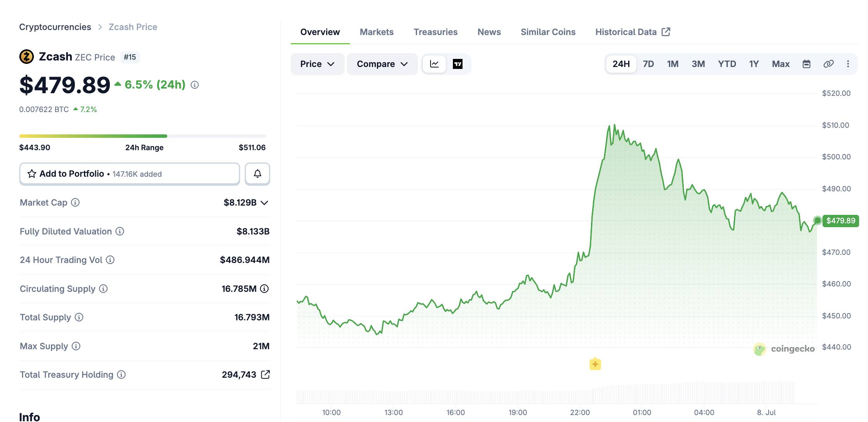
Task: Click the 294,743 treasury holding value
Action: [x=239, y=375]
